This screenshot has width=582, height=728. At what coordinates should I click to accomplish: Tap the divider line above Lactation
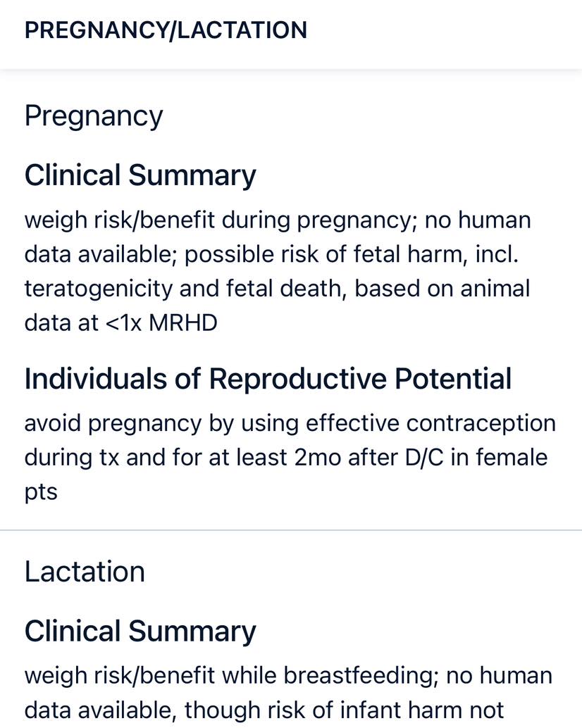click(x=291, y=529)
